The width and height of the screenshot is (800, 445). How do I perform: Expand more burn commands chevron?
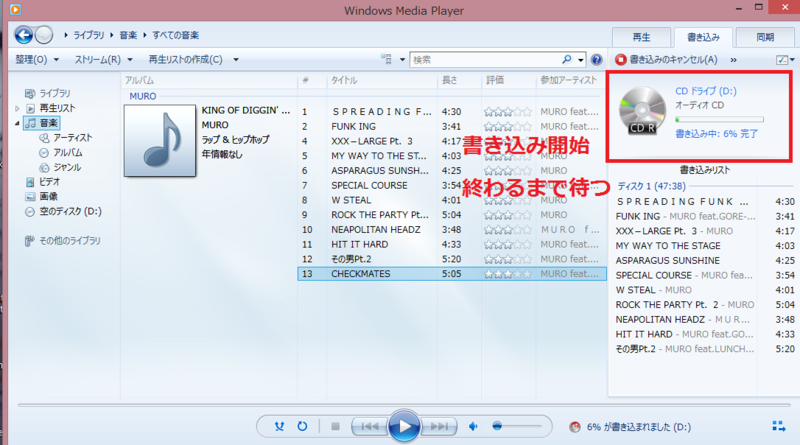pyautogui.click(x=734, y=60)
